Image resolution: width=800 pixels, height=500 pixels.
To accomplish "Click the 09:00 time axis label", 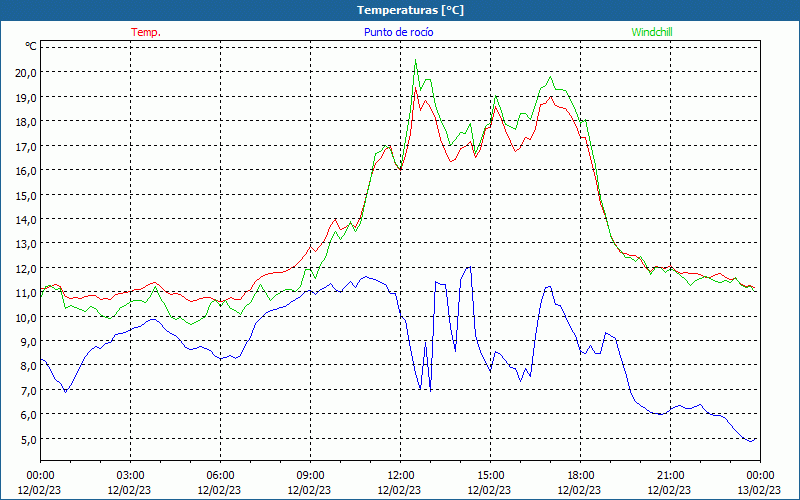I will pyautogui.click(x=310, y=475).
